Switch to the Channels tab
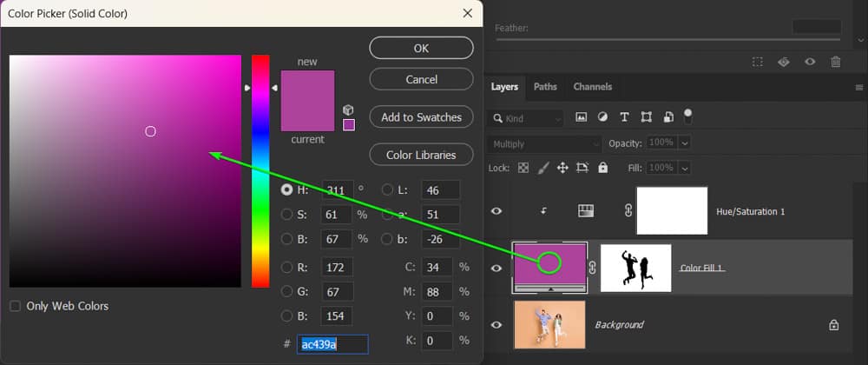 [x=592, y=87]
